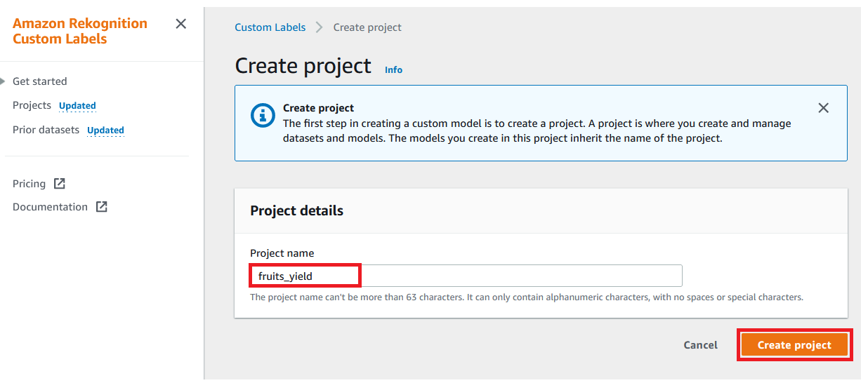Open Get started in the sidebar
868x383 pixels.
40,81
